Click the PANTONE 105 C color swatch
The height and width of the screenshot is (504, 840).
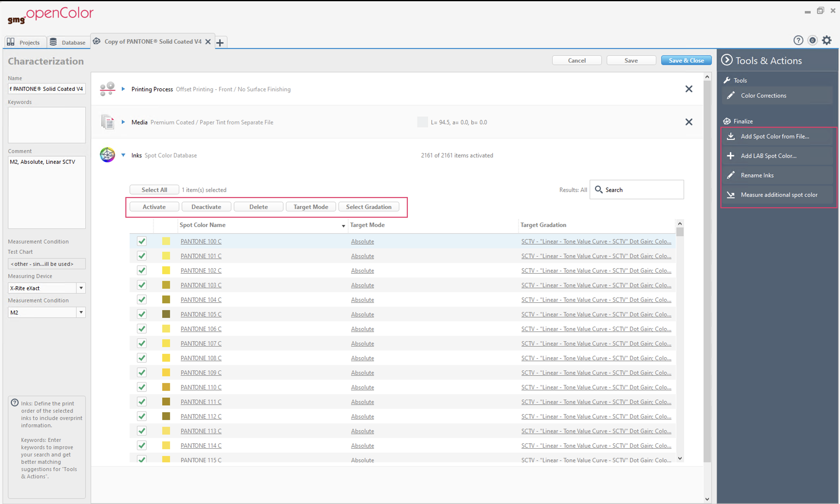coord(166,314)
